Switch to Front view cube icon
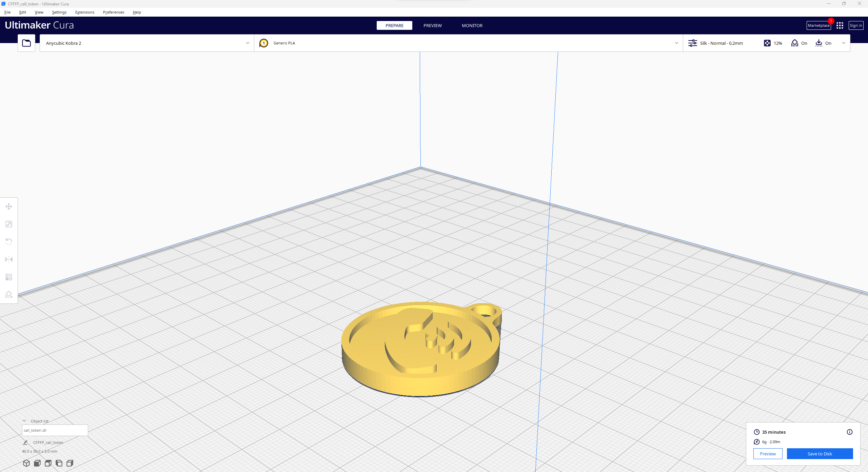The height and width of the screenshot is (472, 868). (37, 463)
